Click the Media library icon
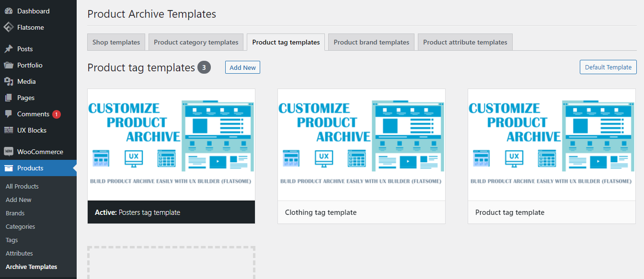Image resolution: width=644 pixels, height=279 pixels. [9, 81]
